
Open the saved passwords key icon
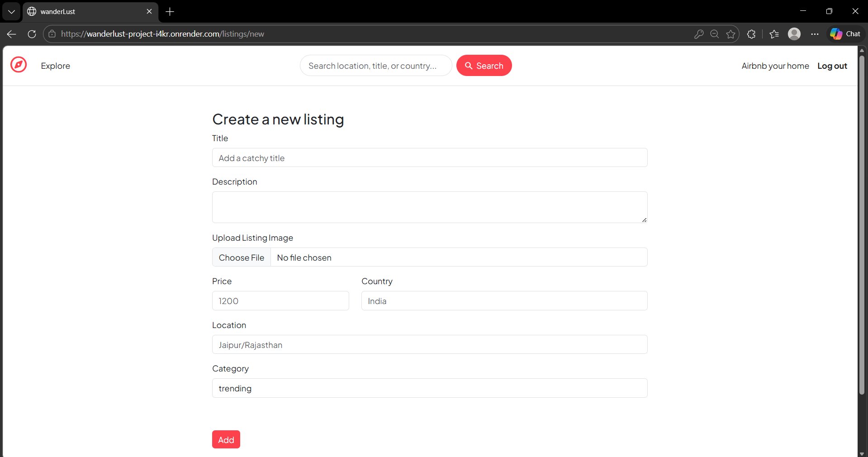tap(699, 34)
